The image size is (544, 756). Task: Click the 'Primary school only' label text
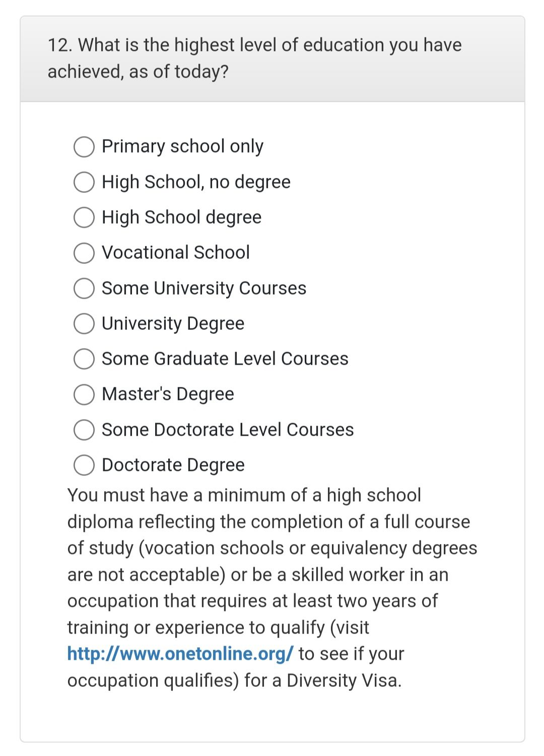pos(182,147)
